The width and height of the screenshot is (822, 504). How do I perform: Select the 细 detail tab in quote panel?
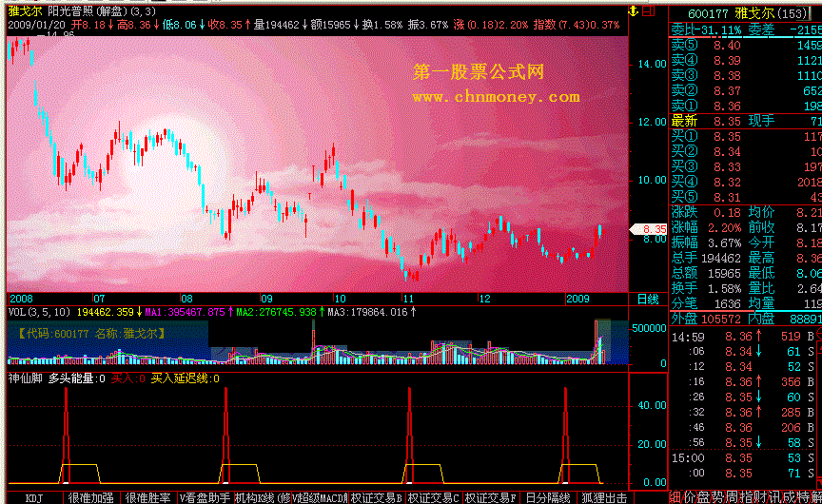[676, 497]
